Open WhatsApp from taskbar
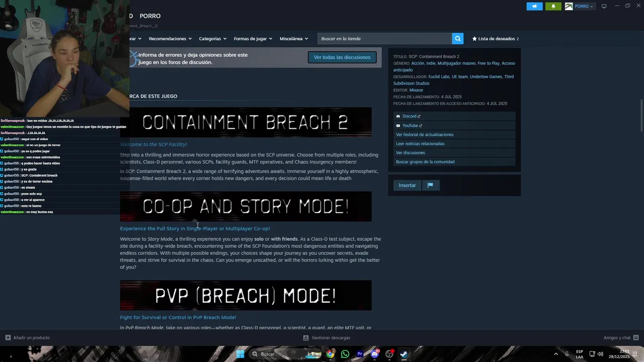 click(x=345, y=354)
